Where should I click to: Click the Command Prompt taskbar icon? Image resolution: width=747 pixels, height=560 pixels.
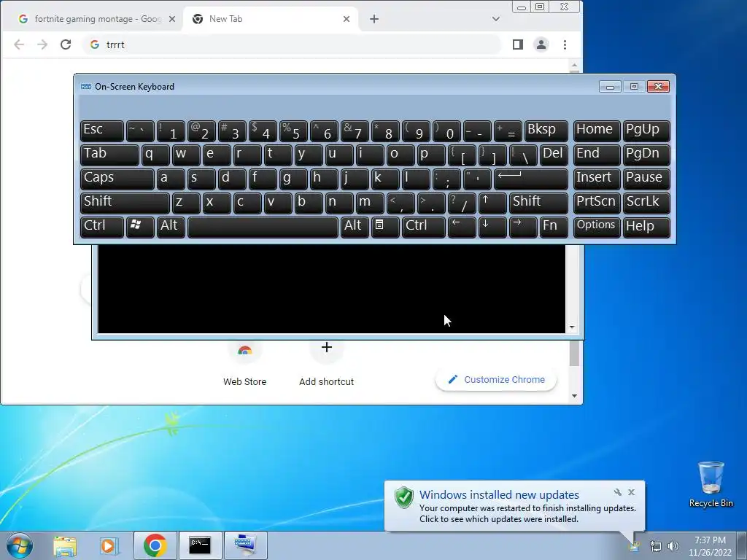pos(200,545)
